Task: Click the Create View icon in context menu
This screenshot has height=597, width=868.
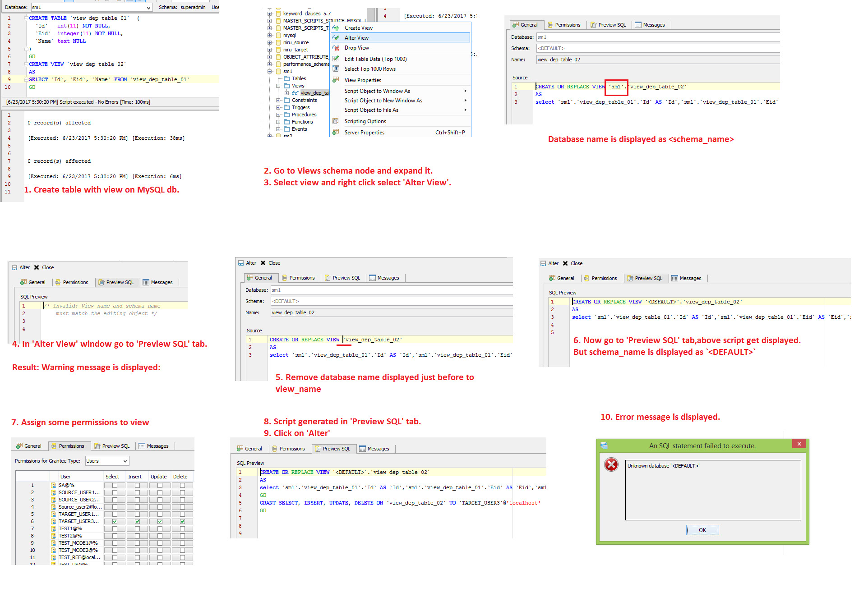Action: pos(336,28)
